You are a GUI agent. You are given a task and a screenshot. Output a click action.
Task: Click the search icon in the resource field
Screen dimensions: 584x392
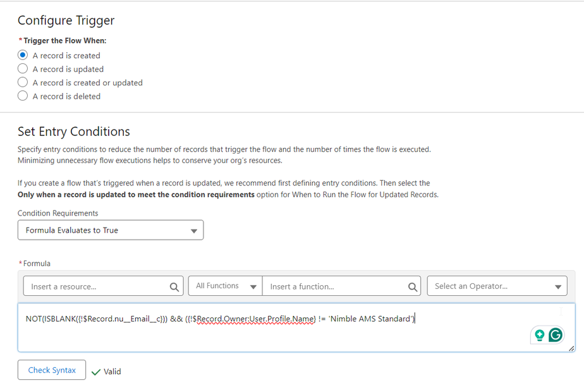(174, 286)
